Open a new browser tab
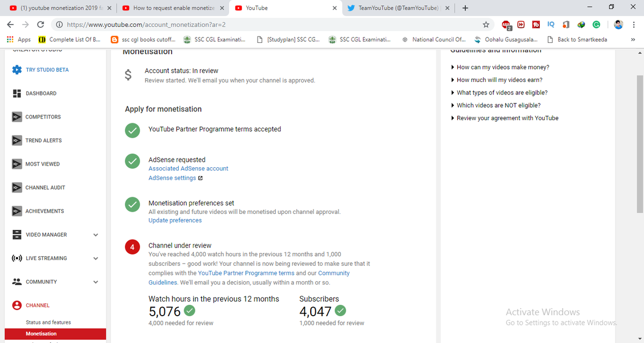Viewport: 644px width, 343px height. click(x=465, y=8)
